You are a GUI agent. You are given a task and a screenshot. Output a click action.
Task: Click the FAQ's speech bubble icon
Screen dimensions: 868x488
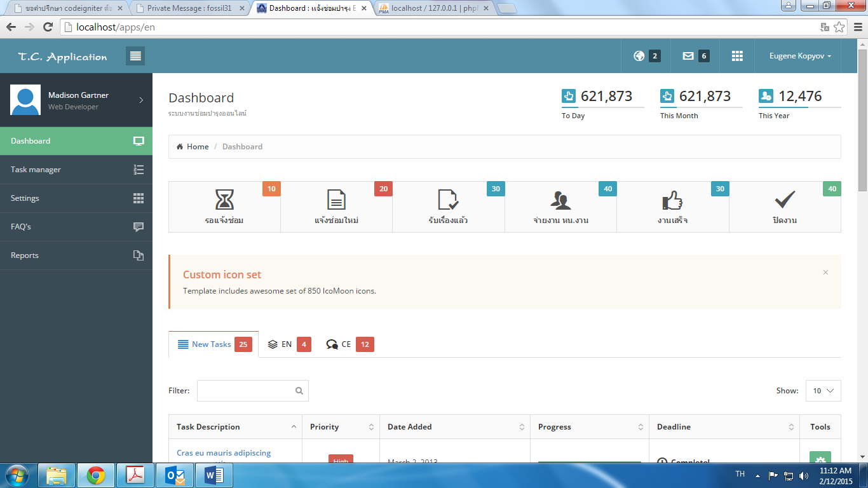tap(139, 227)
